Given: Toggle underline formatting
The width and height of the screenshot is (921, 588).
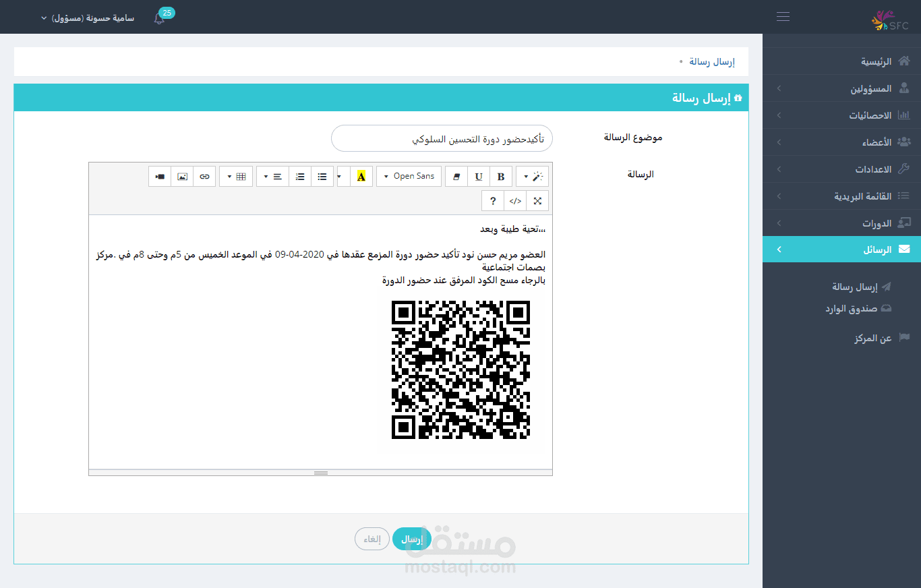Looking at the screenshot, I should (x=479, y=176).
